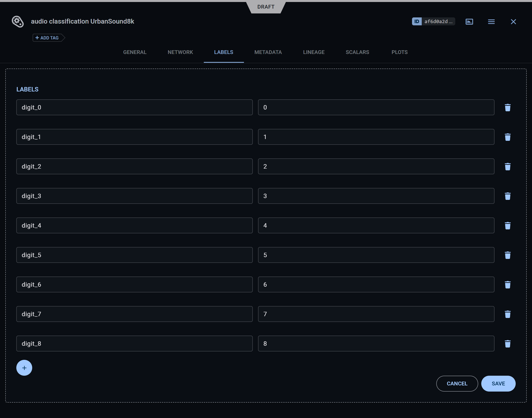The height and width of the screenshot is (418, 532).
Task: Remove the digit_5 label via trash icon
Action: [508, 255]
